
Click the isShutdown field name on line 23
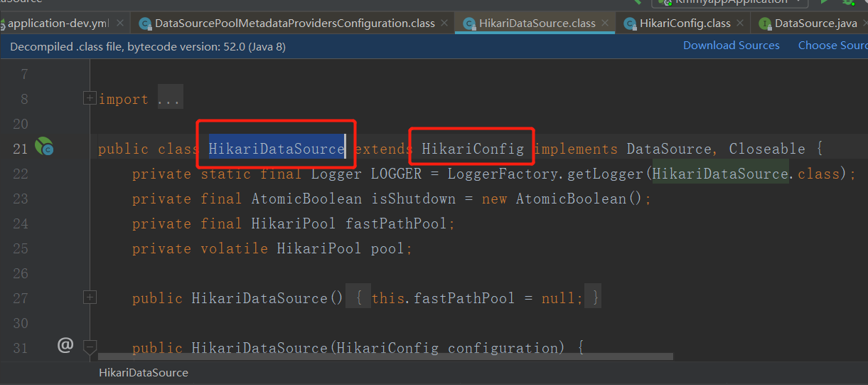414,199
